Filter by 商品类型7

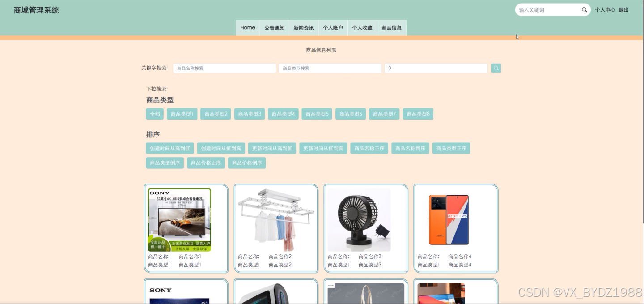pyautogui.click(x=385, y=114)
